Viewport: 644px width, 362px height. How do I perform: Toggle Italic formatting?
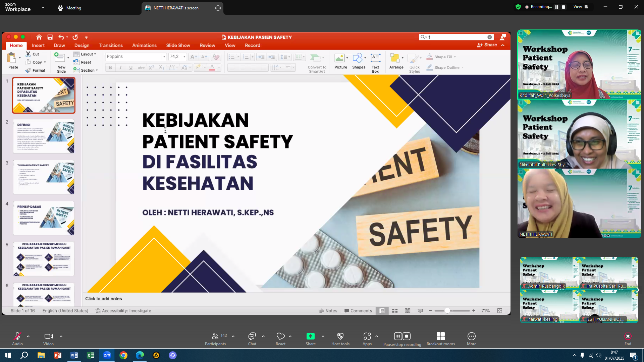tap(120, 68)
